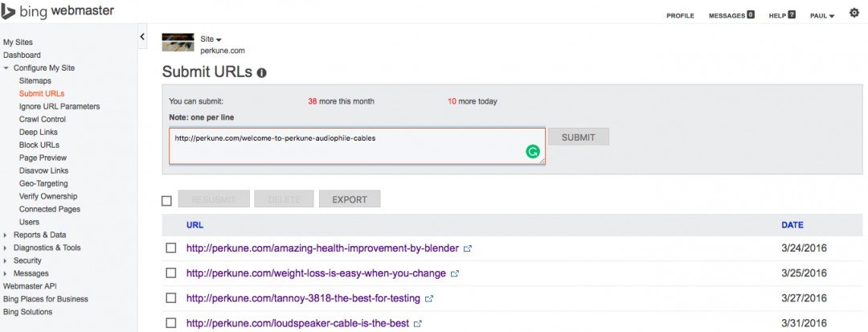868x332 pixels.
Task: Go to My Sites
Action: pos(18,42)
